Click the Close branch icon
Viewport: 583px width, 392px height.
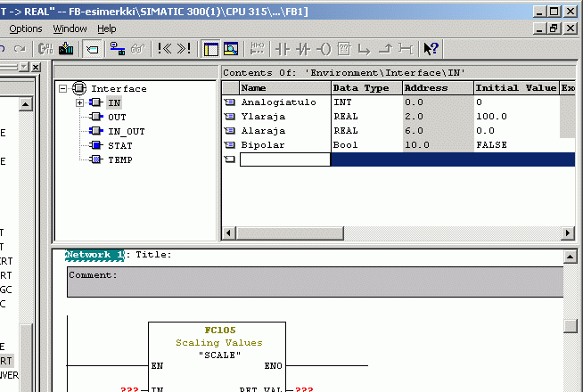pyautogui.click(x=385, y=49)
